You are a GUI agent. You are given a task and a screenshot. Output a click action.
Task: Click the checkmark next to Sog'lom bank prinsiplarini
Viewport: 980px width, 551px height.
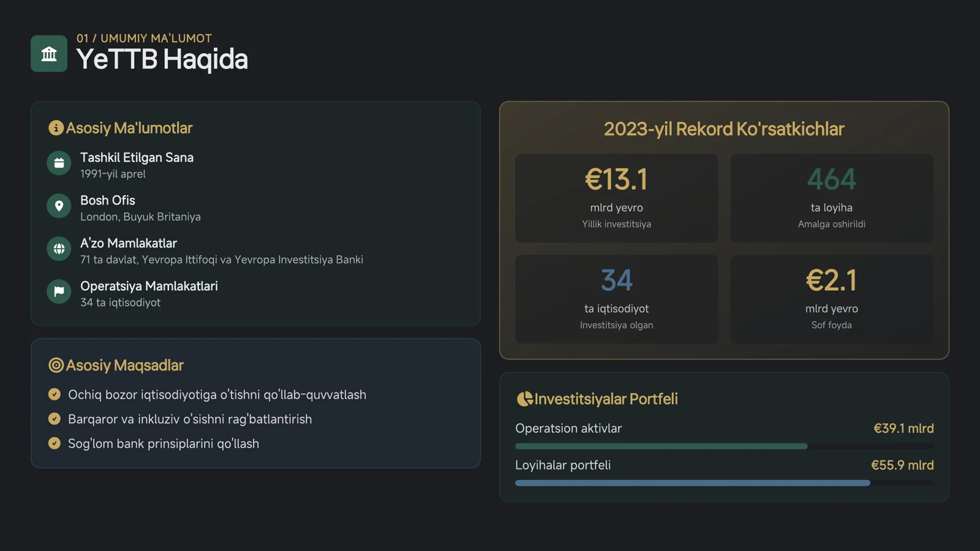click(x=55, y=443)
